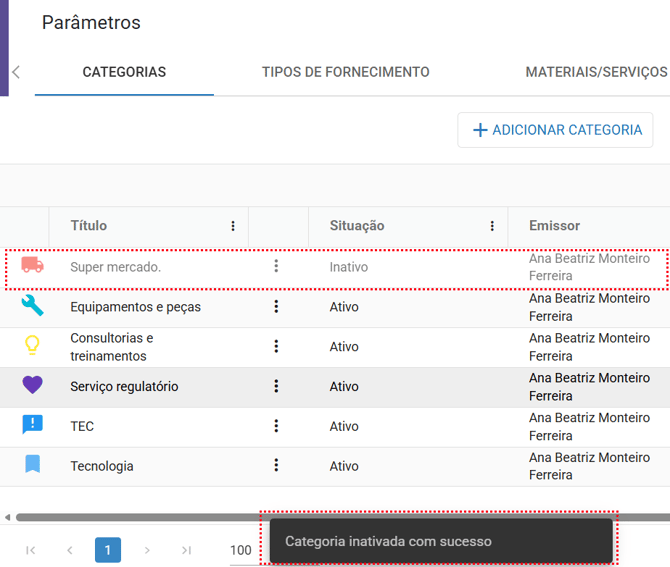This screenshot has height=567, width=670.
Task: Open the actions menu for Tecnologia row
Action: coord(277,465)
